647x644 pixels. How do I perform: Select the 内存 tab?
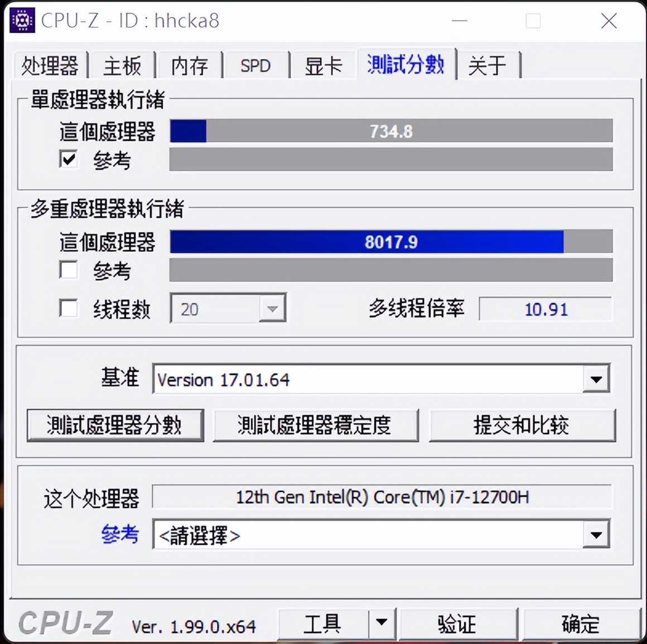coord(191,65)
